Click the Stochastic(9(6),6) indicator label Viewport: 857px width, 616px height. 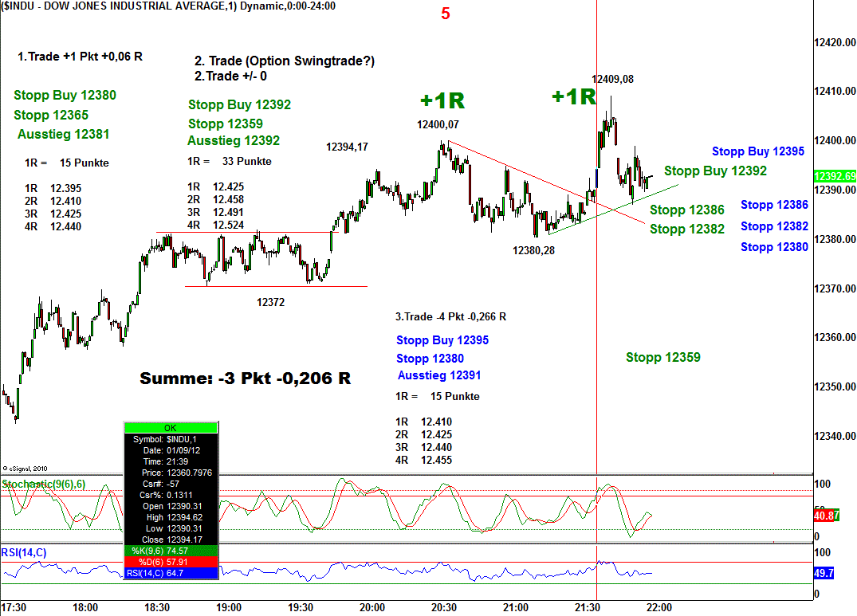44,484
